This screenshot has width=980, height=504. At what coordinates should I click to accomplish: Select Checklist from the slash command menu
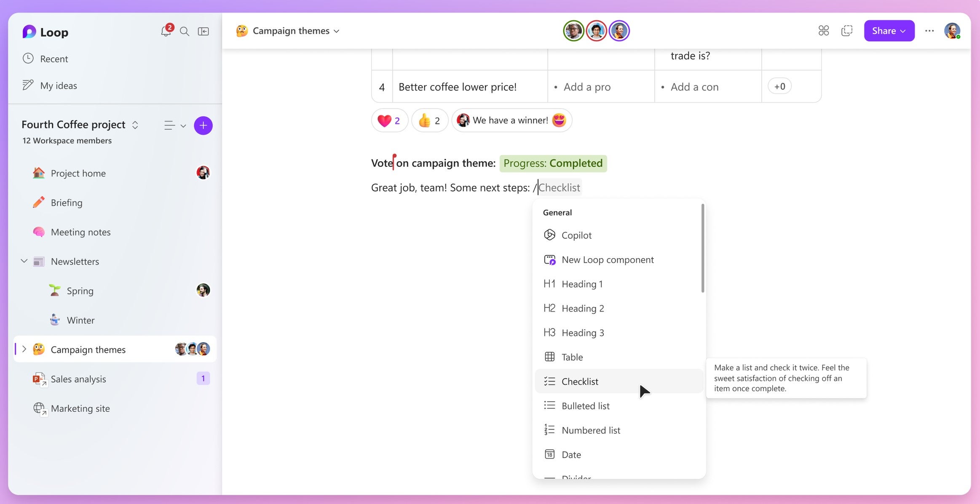tap(580, 381)
